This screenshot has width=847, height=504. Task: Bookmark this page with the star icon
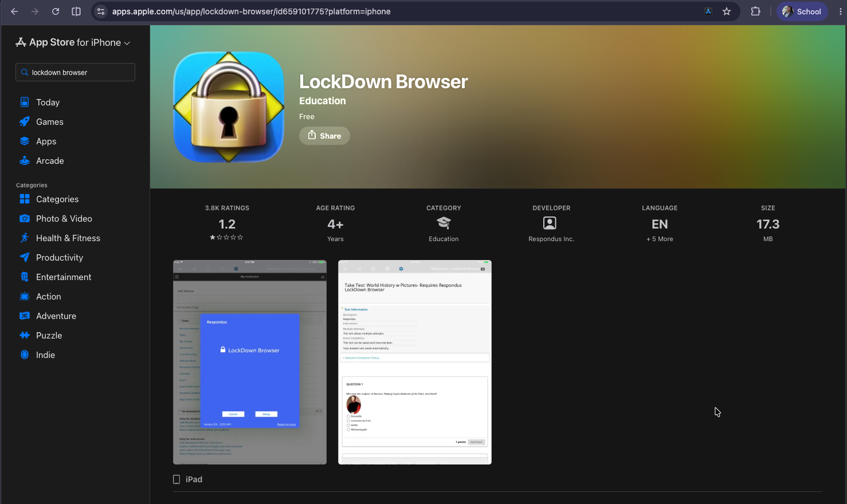point(727,11)
